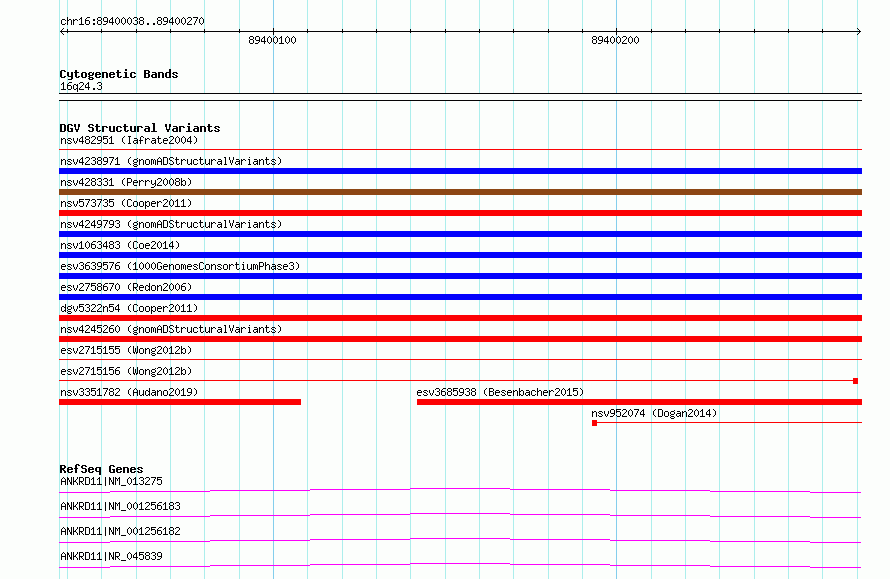The image size is (890, 579).
Task: Click the blue bar under nsv4249793
Action: (x=460, y=234)
